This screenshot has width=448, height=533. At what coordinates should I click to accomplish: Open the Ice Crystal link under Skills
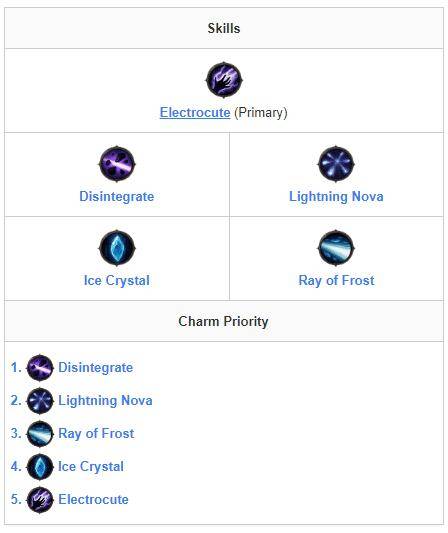coord(117,281)
